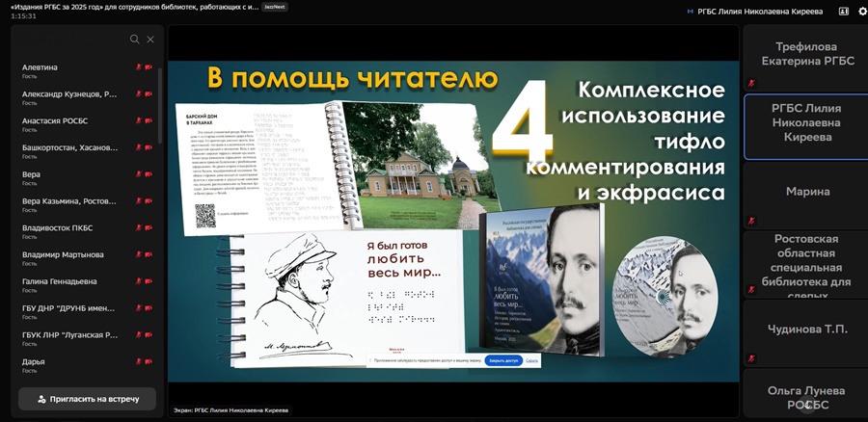This screenshot has height=422, width=868.
Task: Click Анастасия РОСБС's muted microphone icon
Action: point(139,121)
